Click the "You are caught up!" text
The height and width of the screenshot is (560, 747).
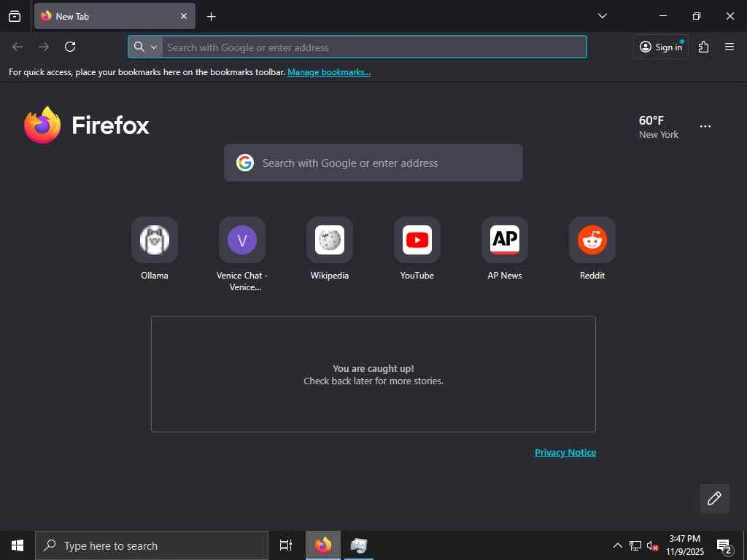[x=373, y=368]
